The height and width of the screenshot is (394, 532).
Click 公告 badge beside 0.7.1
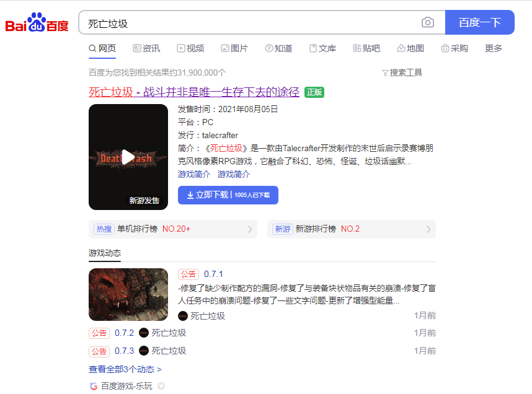pyautogui.click(x=188, y=274)
